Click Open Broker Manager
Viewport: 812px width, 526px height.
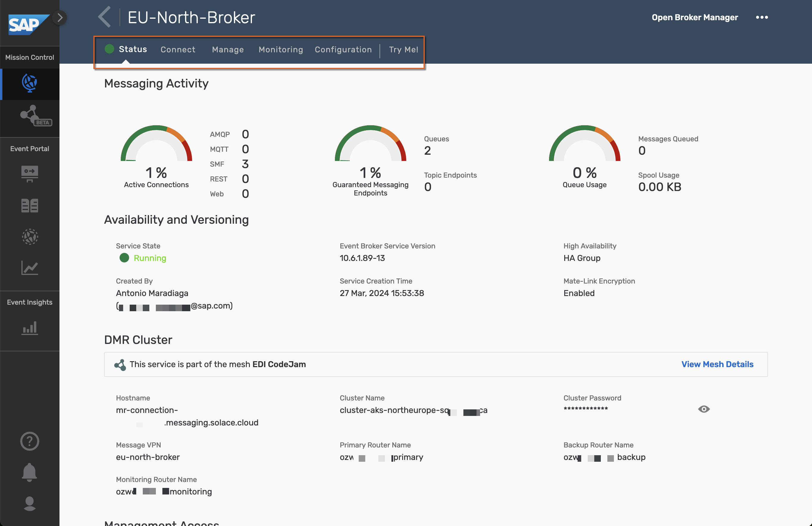click(695, 18)
